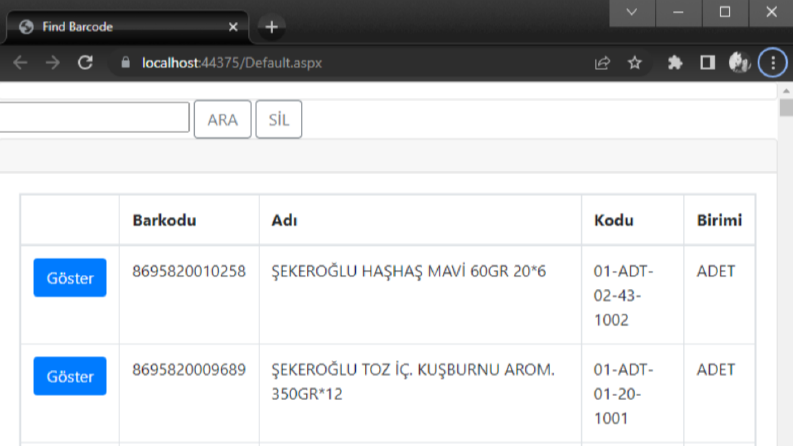793x446 pixels.
Task: Toggle the browser side panel icon
Action: (708, 63)
